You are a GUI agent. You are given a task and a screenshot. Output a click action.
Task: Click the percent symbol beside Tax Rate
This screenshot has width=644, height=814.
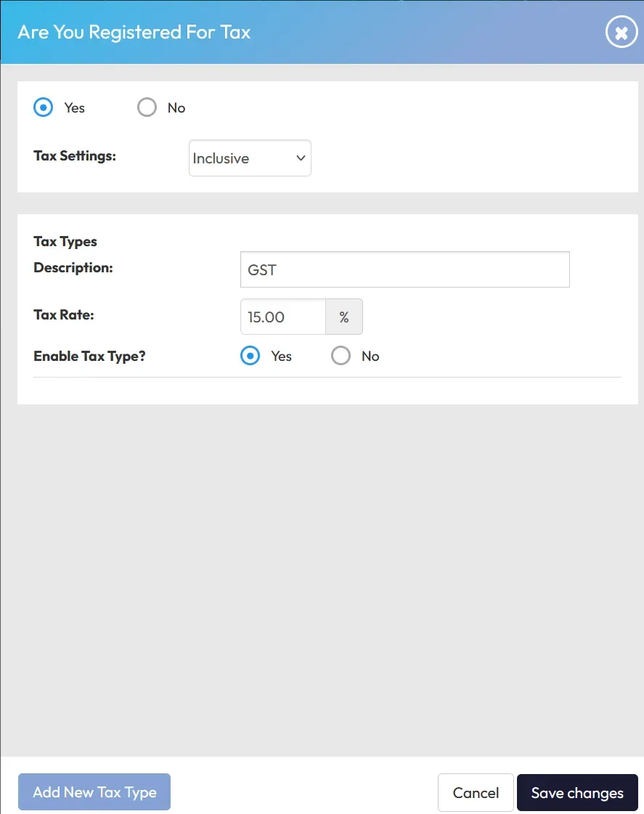pyautogui.click(x=344, y=317)
